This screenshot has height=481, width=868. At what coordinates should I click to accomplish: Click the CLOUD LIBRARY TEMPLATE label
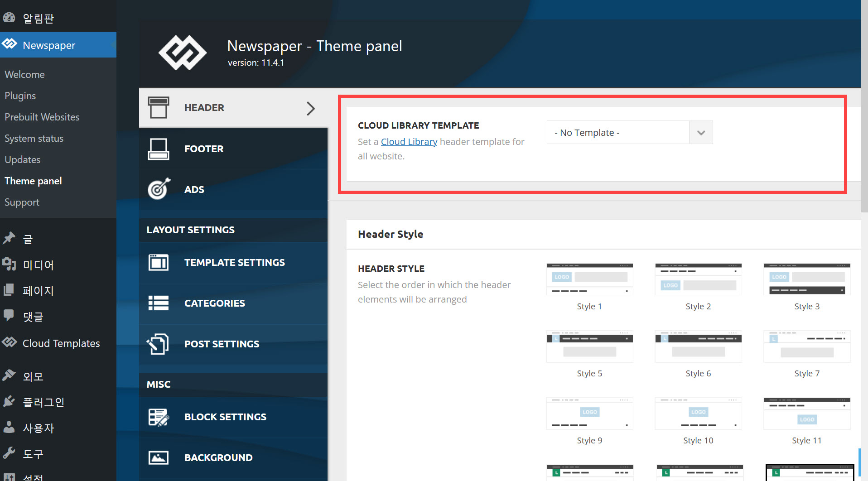point(419,125)
